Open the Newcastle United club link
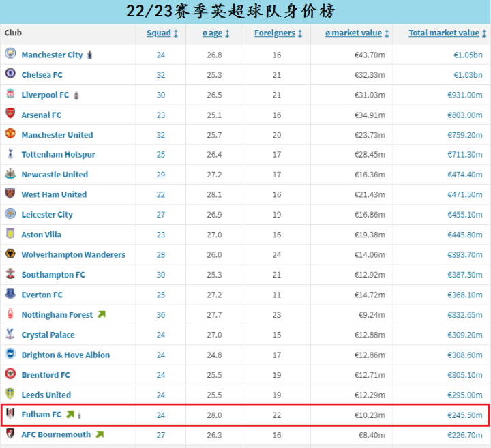Viewport: 491px width, 448px height. point(55,175)
